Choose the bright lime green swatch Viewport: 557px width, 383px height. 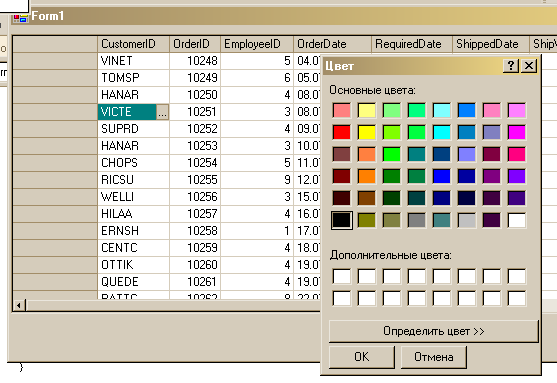tap(392, 154)
